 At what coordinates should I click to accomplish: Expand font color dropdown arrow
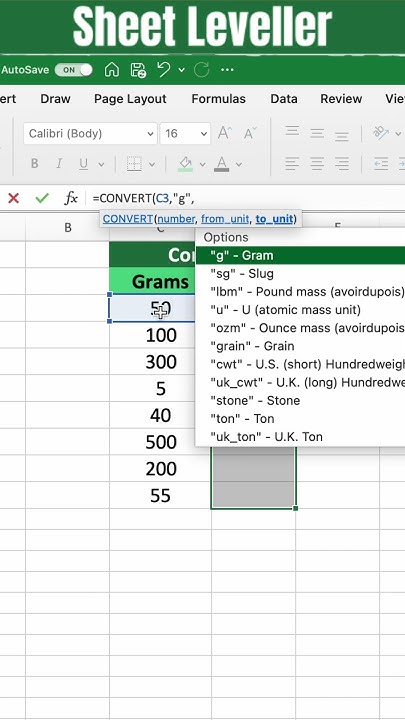pos(239,164)
